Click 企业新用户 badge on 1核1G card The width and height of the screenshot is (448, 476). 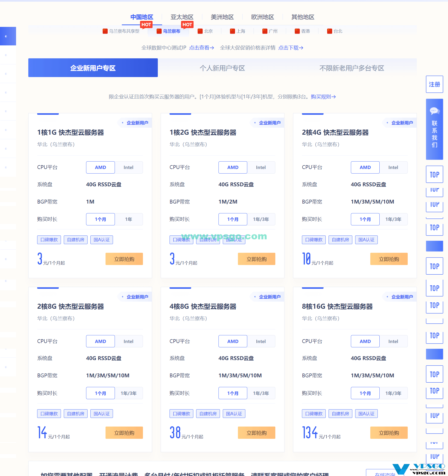point(135,123)
